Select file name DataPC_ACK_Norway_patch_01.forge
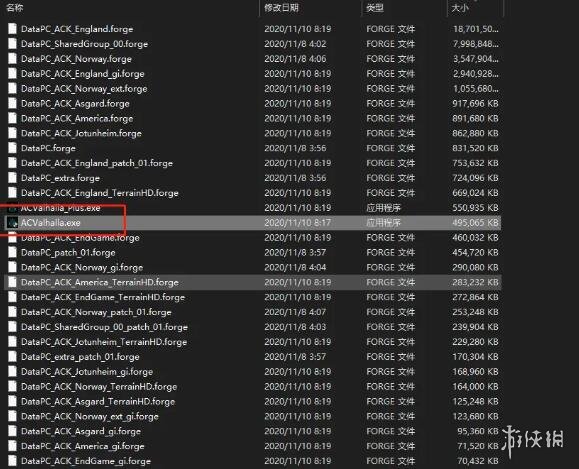Viewport: 579px width, 469px height. click(96, 312)
